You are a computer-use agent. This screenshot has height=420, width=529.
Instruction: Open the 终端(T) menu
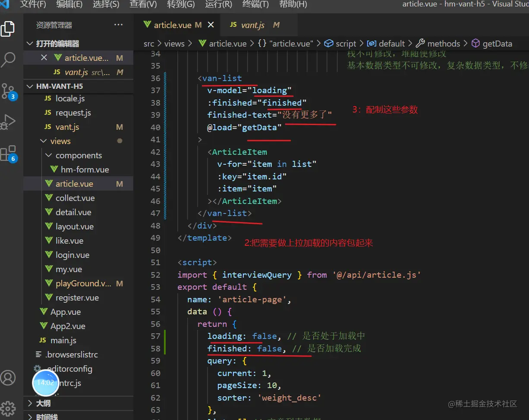[255, 4]
